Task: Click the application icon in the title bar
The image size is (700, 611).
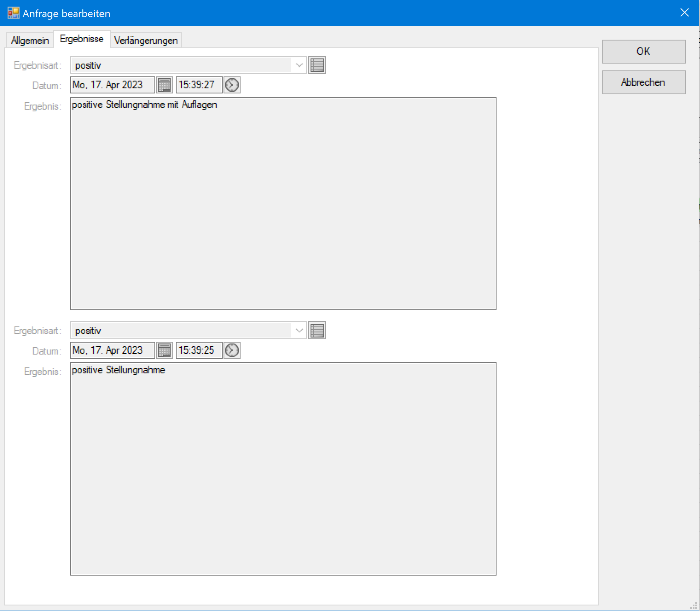Action: [x=13, y=13]
